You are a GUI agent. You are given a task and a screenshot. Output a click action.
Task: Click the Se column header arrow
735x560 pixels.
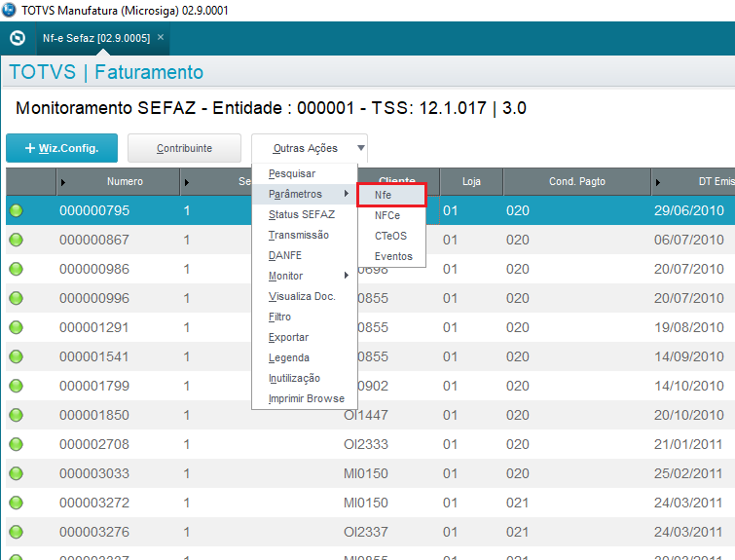(187, 182)
